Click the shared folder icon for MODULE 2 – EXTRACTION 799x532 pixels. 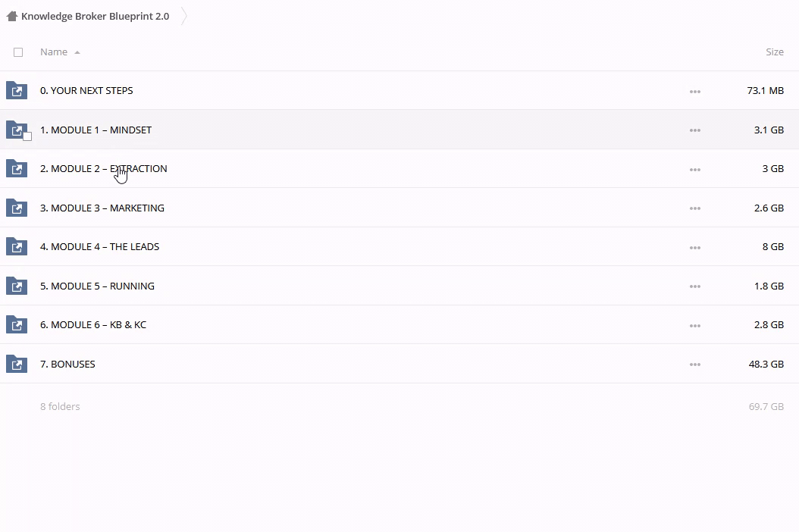tap(17, 169)
